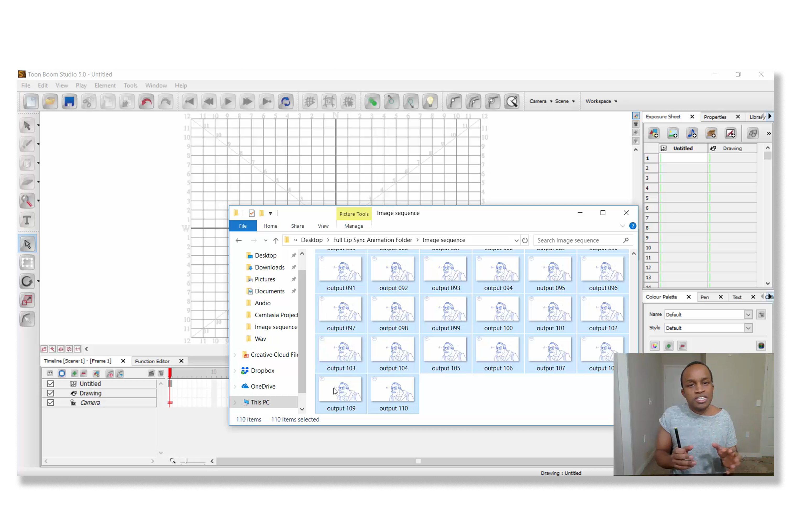Open the Tools menu in Toon Boom
Image resolution: width=812 pixels, height=524 pixels.
[130, 85]
